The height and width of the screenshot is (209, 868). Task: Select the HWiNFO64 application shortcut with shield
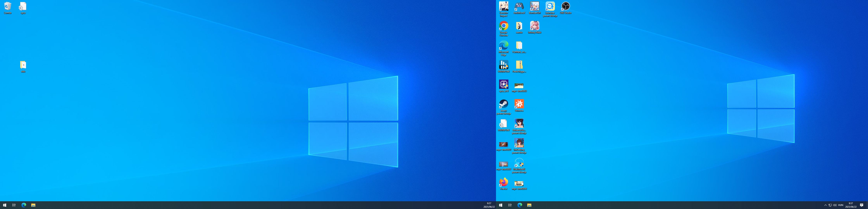click(504, 67)
